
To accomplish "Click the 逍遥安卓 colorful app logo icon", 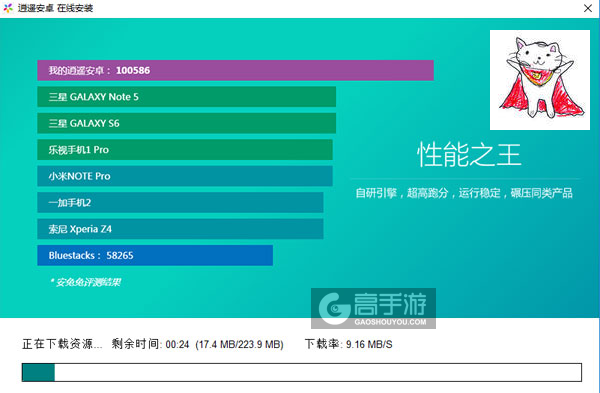I will (x=8, y=8).
